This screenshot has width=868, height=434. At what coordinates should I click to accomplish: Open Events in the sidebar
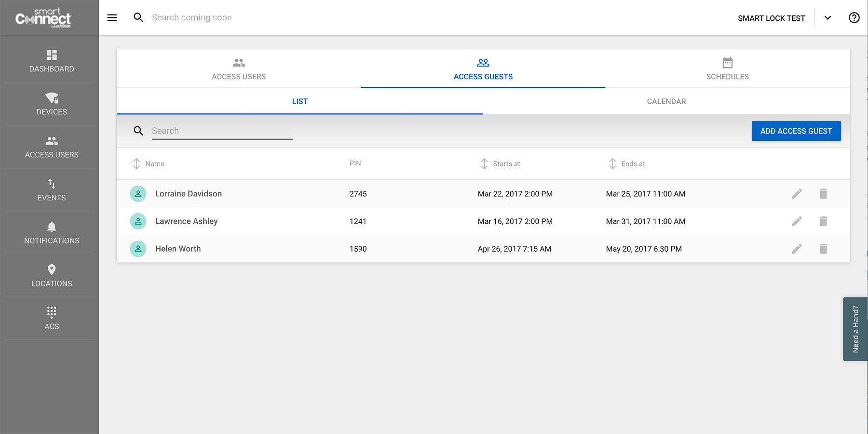(52, 190)
